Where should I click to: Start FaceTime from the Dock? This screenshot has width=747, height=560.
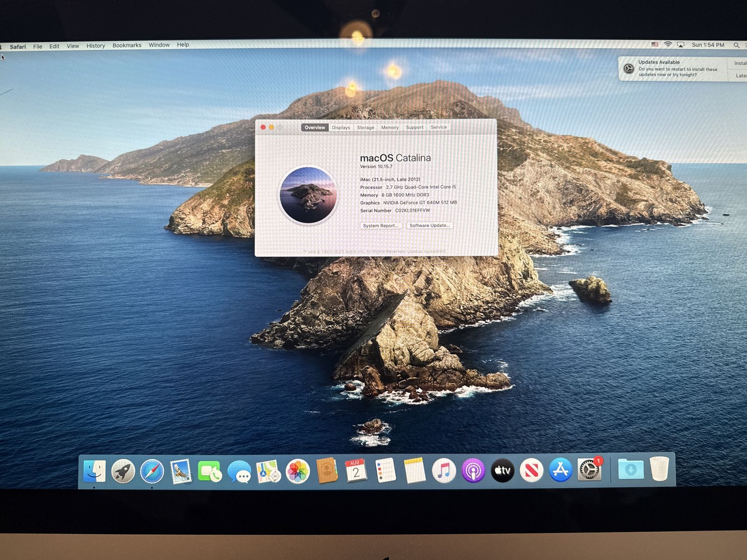click(x=210, y=471)
